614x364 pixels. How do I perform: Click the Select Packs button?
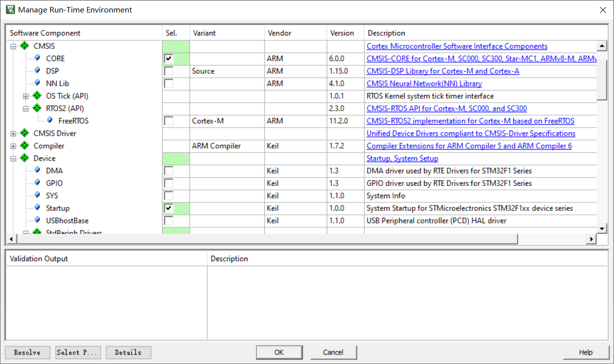[78, 352]
